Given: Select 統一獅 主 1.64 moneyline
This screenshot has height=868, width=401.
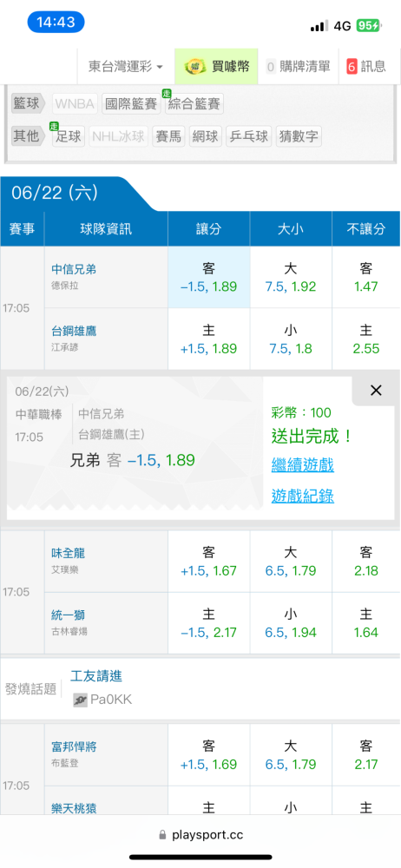Looking at the screenshot, I should click(366, 623).
